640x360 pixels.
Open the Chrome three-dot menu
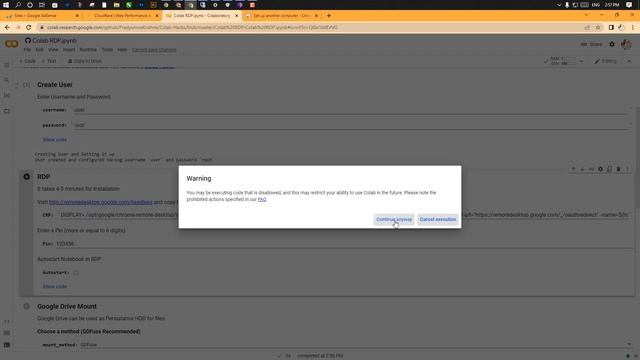[633, 27]
